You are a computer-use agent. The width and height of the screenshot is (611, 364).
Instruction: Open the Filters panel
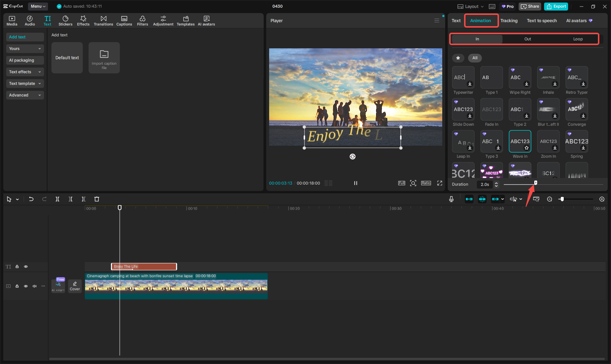click(142, 21)
